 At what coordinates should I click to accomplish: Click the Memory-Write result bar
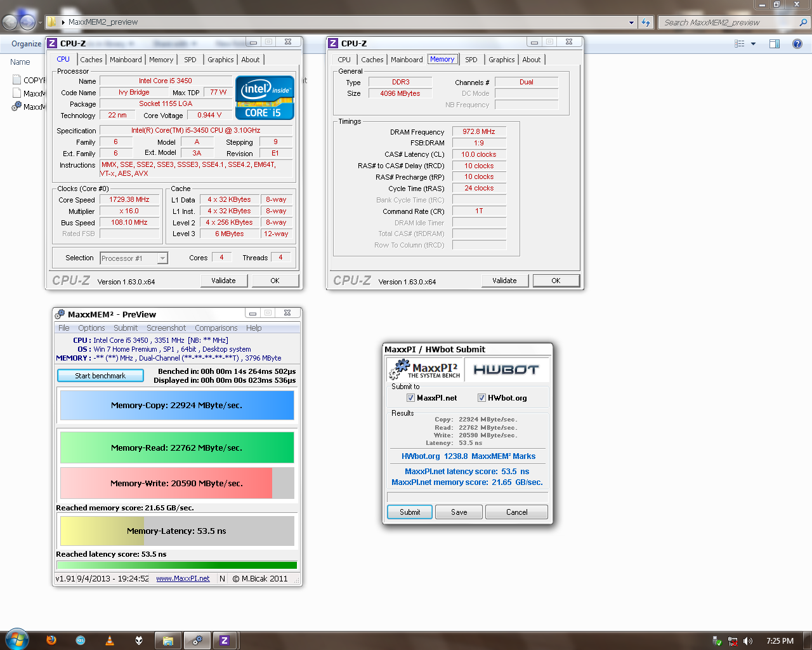coord(177,483)
